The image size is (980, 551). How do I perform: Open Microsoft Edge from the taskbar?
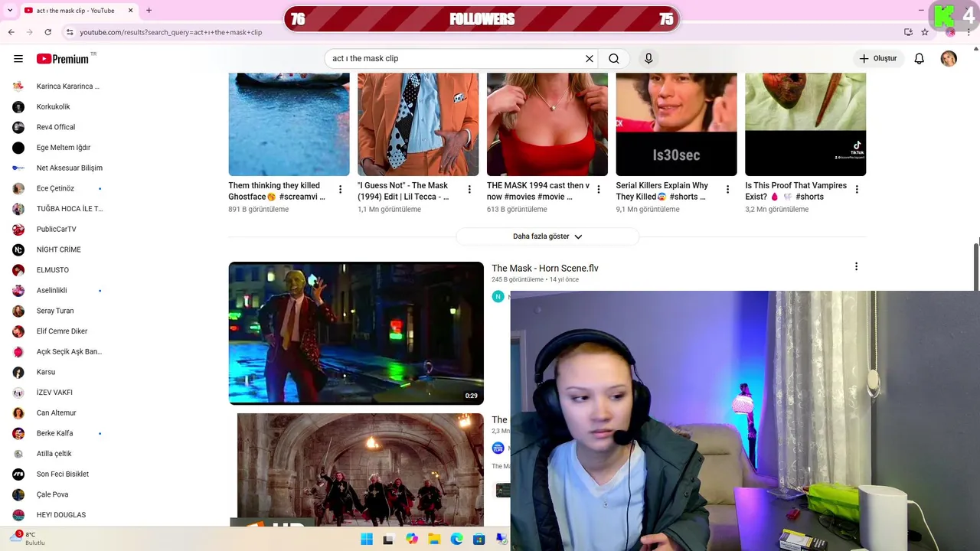click(456, 539)
